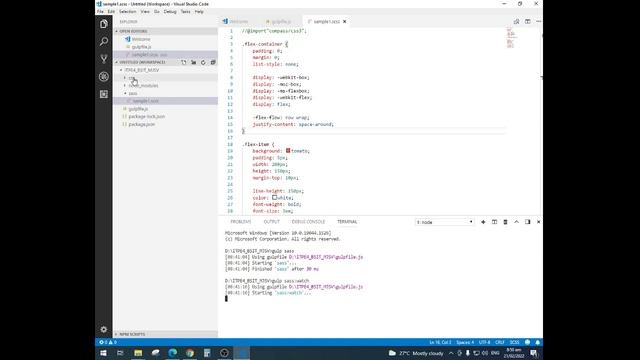Switch to the Debug Console tab
The height and width of the screenshot is (360, 640).
pyautogui.click(x=308, y=222)
